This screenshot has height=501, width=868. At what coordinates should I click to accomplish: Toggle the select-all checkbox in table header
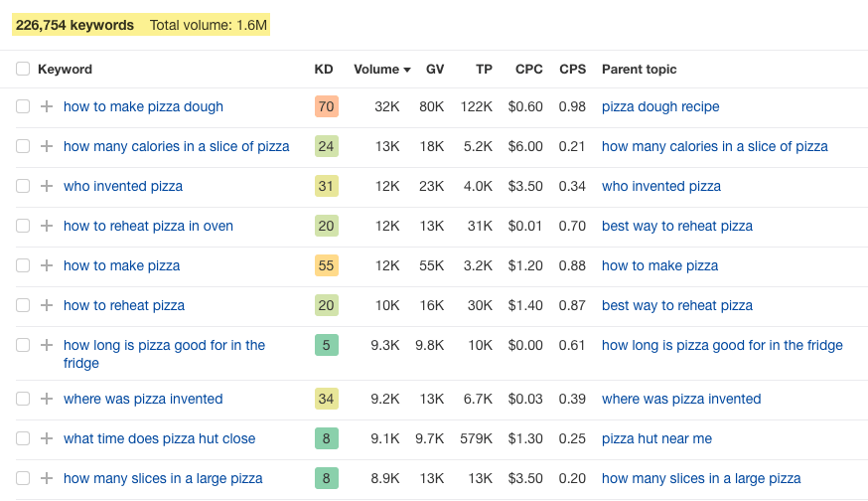point(23,70)
